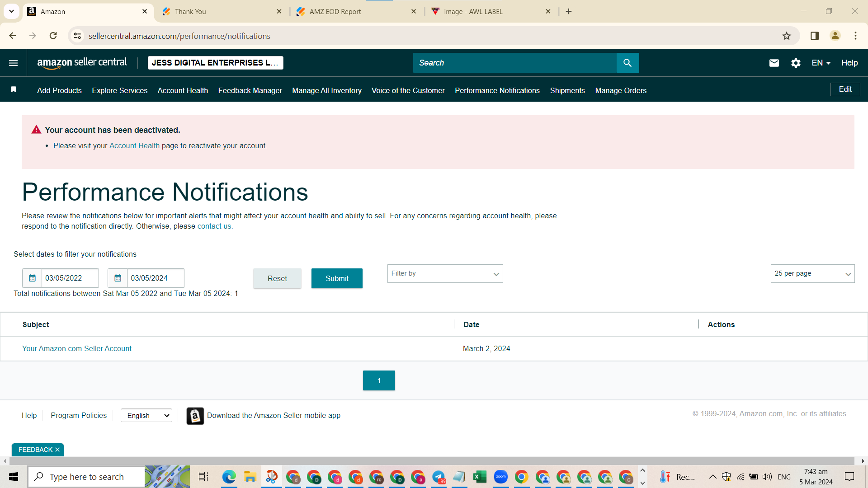868x488 pixels.
Task: Open the Windows notification center
Action: [849, 477]
